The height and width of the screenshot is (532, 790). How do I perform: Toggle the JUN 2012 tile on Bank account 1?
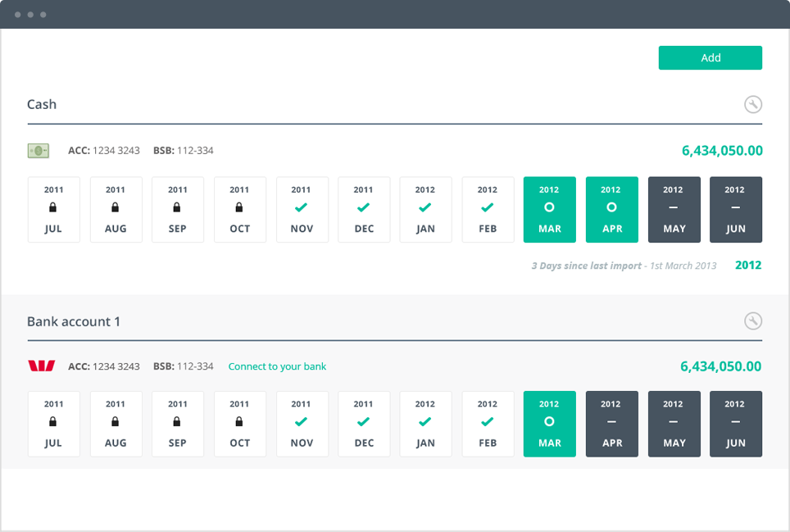coord(735,424)
